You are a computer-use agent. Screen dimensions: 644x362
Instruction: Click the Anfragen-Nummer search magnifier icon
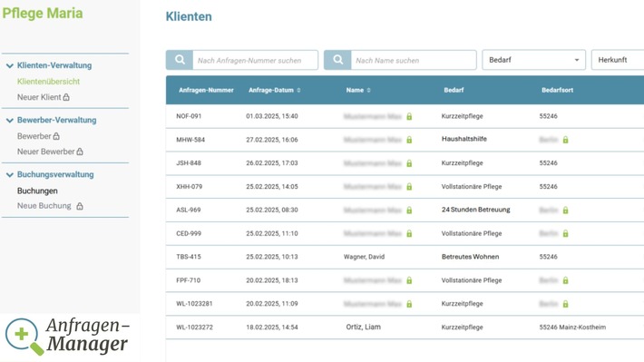pyautogui.click(x=180, y=60)
